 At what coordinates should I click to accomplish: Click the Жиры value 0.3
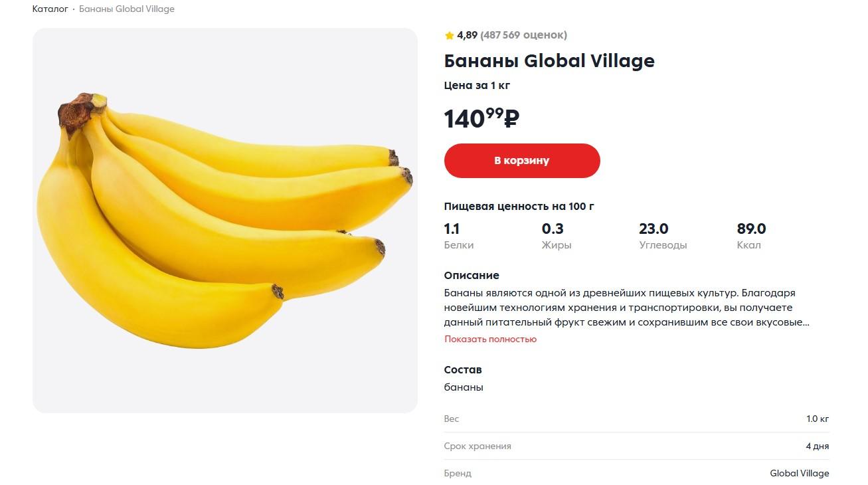point(553,229)
